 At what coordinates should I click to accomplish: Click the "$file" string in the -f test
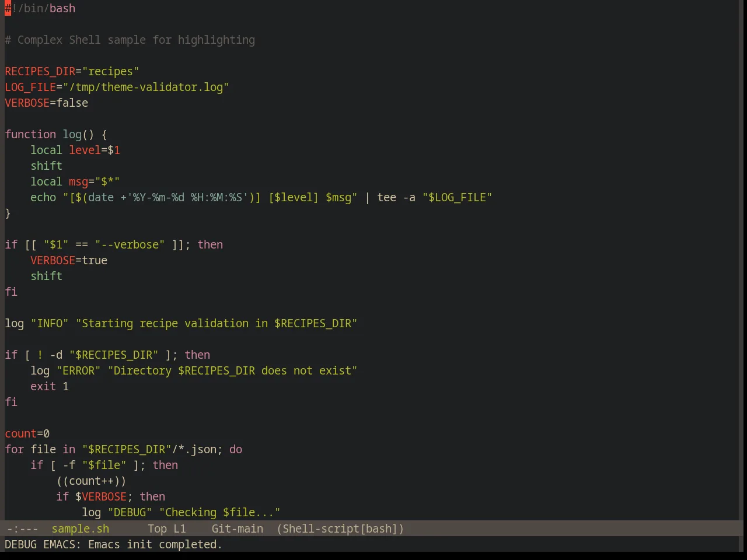point(104,465)
